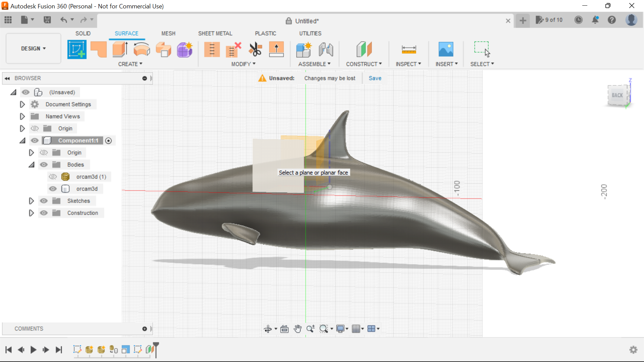Click Save in the Unsaved banner
644x362 pixels.
tap(375, 78)
